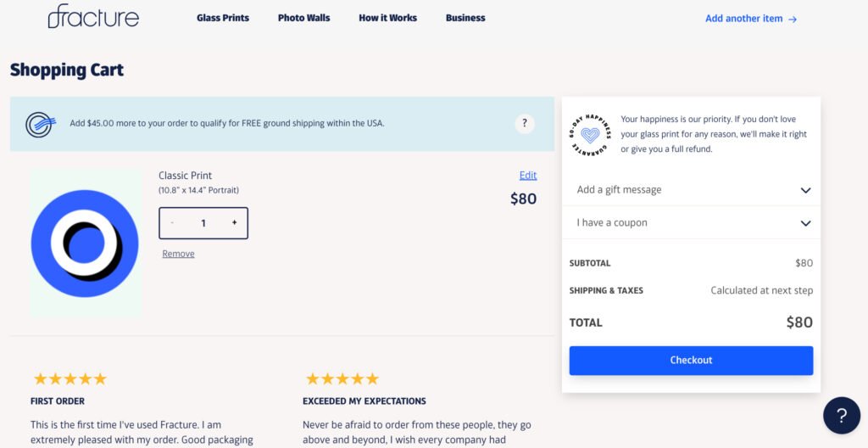Screen dimensions: 868x448
Task: Open the Glass Prints menu
Action: click(x=223, y=18)
